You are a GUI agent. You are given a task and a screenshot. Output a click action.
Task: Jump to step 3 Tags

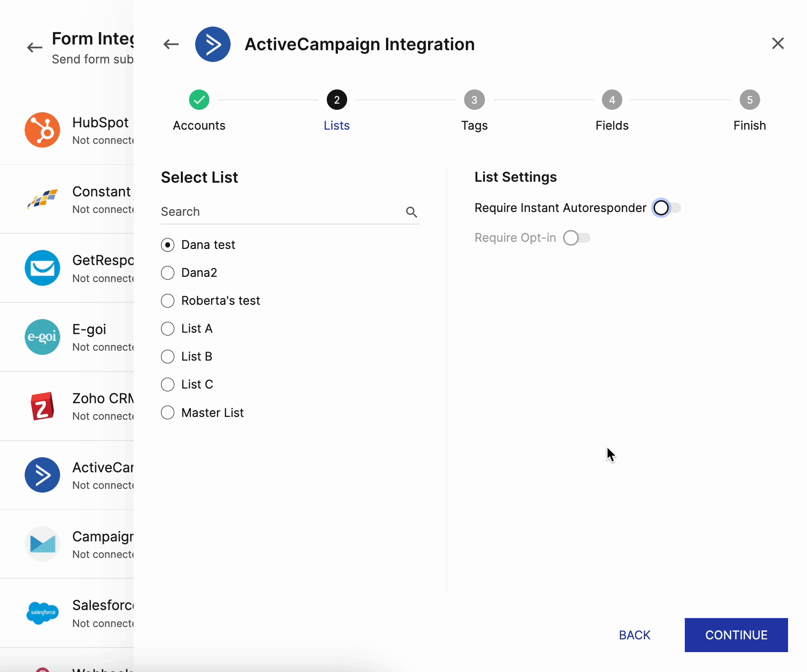(474, 100)
